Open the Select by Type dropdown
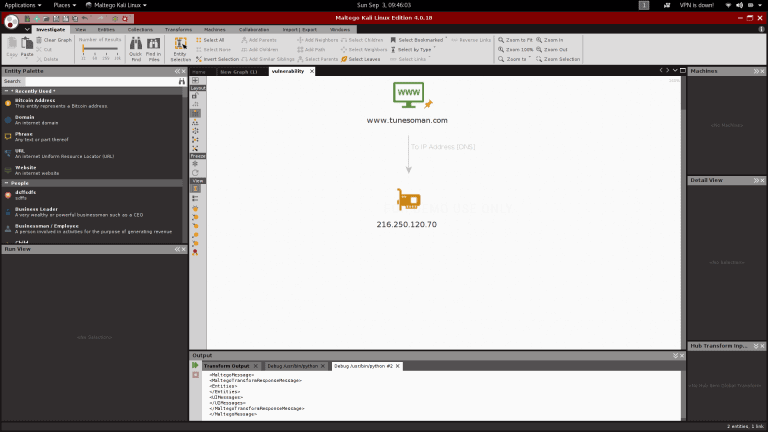 pyautogui.click(x=413, y=49)
